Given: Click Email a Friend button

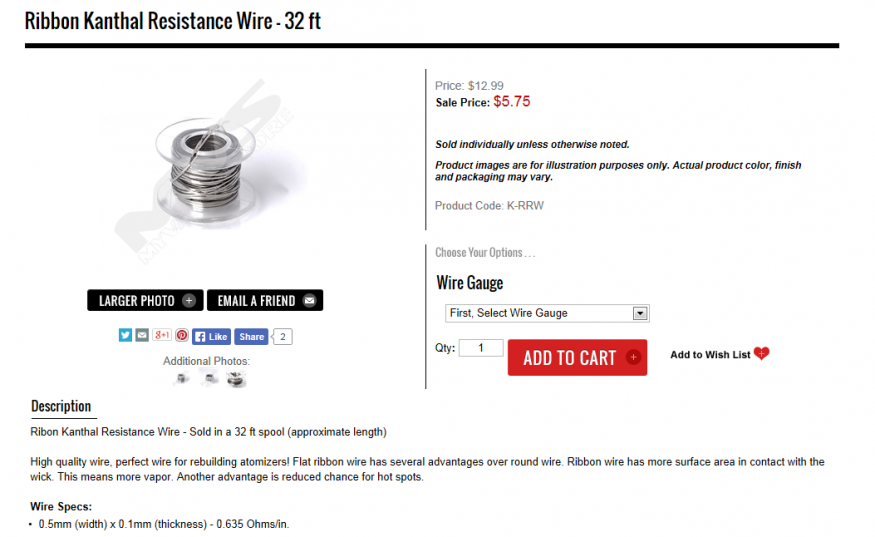Looking at the screenshot, I should (265, 301).
